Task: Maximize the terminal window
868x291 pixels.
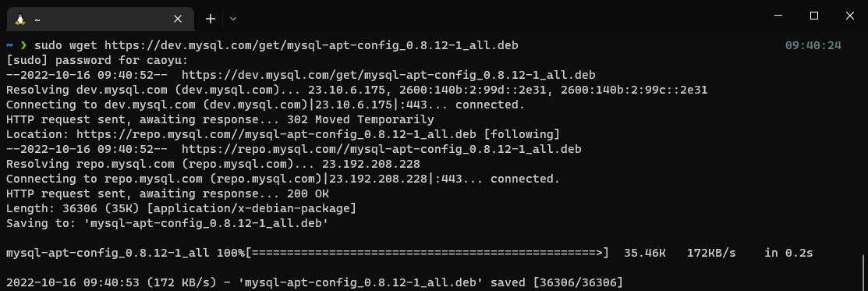Action: click(813, 16)
